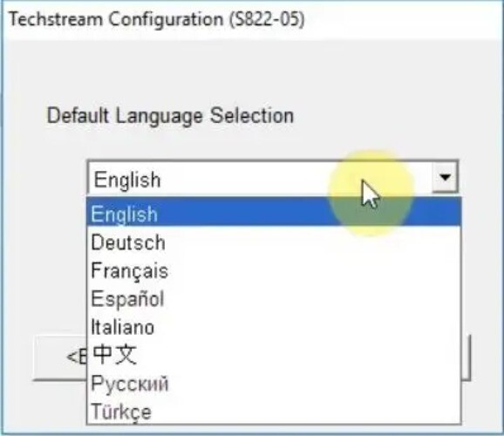Pick Español as the default language

[274, 299]
